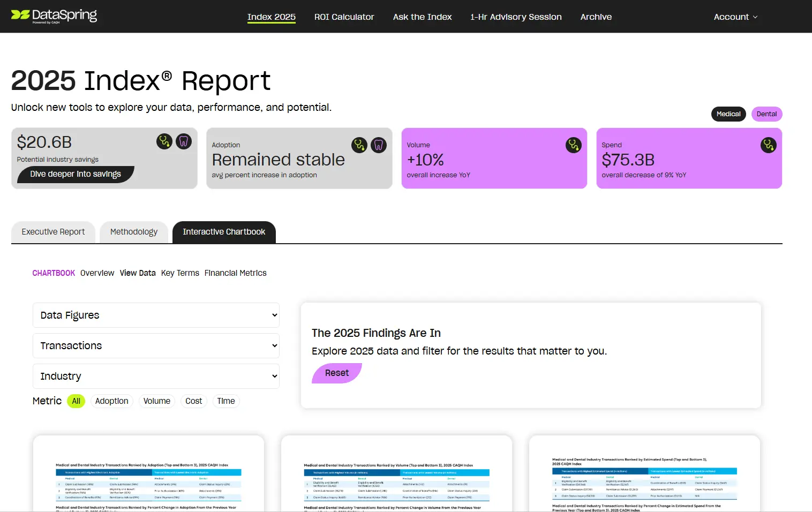The height and width of the screenshot is (512, 812).
Task: Open the Ranked by Adoption chart thumbnail
Action: click(x=148, y=473)
